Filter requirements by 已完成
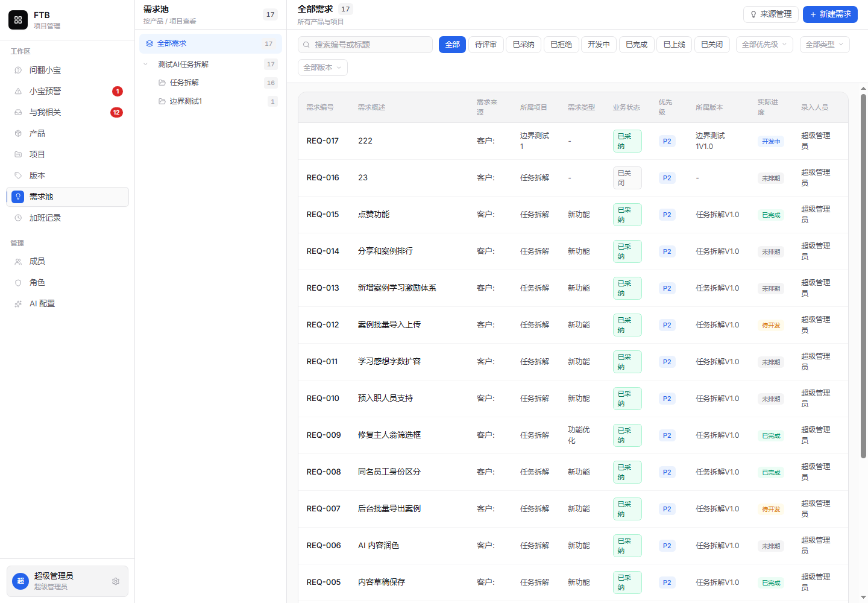The height and width of the screenshot is (603, 868). (637, 45)
